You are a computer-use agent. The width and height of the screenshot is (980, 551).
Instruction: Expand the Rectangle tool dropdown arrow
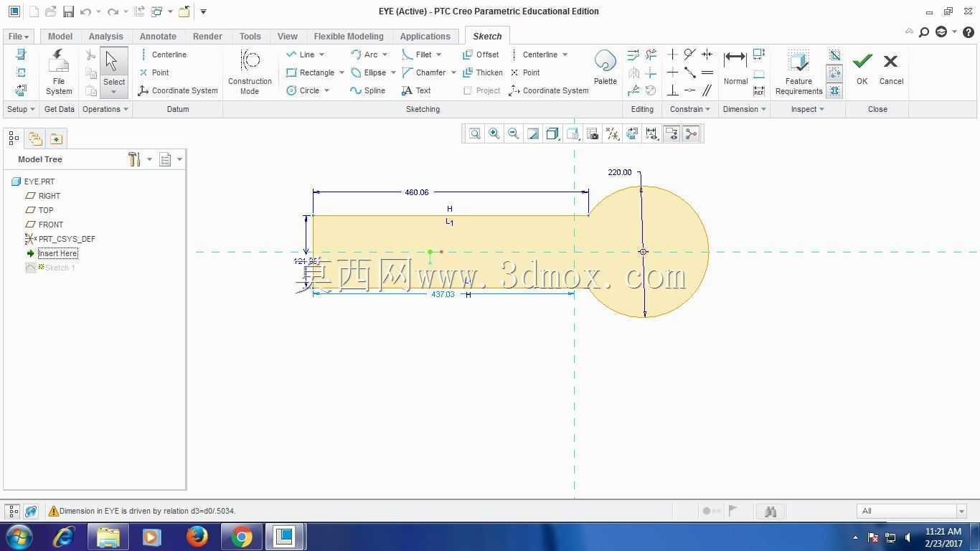pos(341,72)
